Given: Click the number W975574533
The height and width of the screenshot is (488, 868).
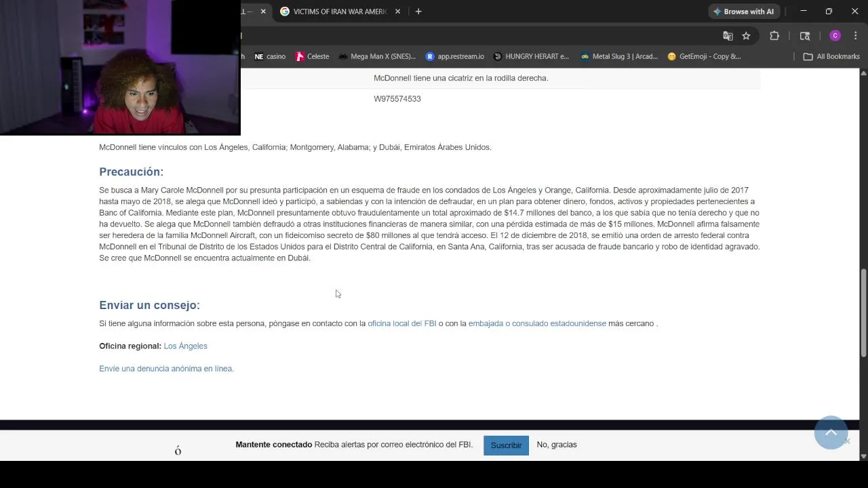Looking at the screenshot, I should [397, 99].
